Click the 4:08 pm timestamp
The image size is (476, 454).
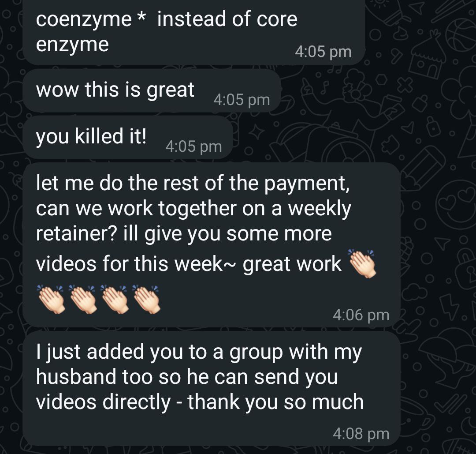click(361, 433)
